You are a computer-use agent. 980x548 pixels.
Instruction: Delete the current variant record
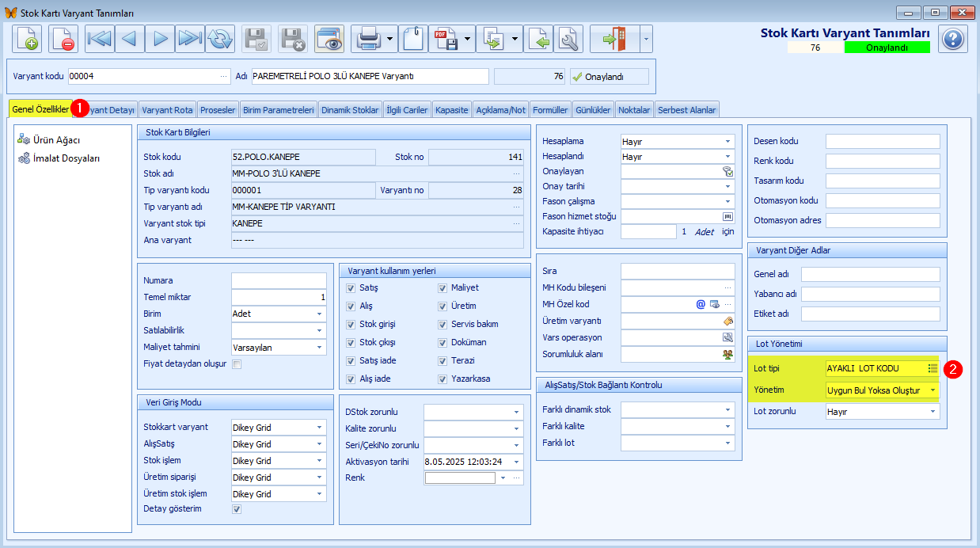pyautogui.click(x=63, y=38)
